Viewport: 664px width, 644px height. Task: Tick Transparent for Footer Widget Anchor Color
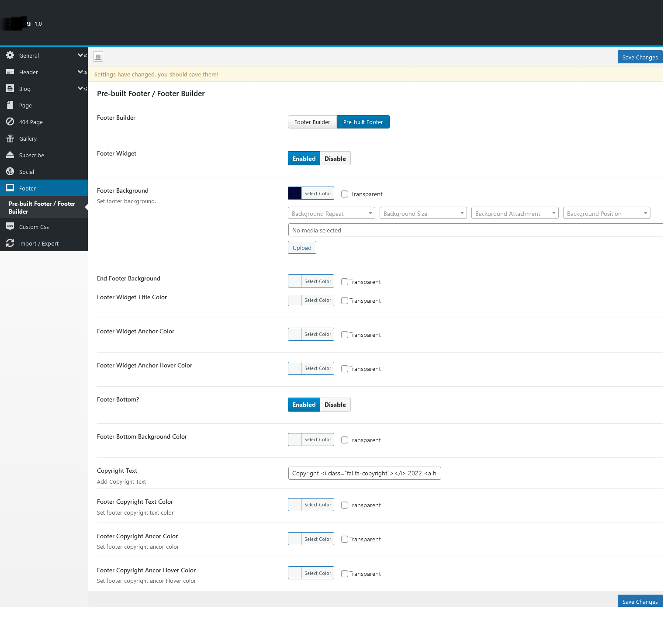tap(345, 335)
